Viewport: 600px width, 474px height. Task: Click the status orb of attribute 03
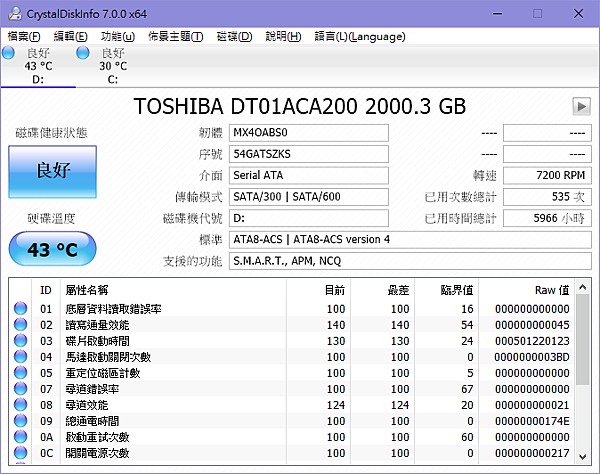pos(20,340)
